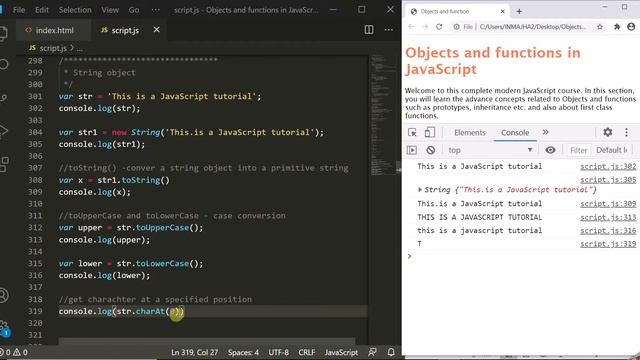This screenshot has height=360, width=640.
Task: Clear the DevTools console
Action: (430, 150)
